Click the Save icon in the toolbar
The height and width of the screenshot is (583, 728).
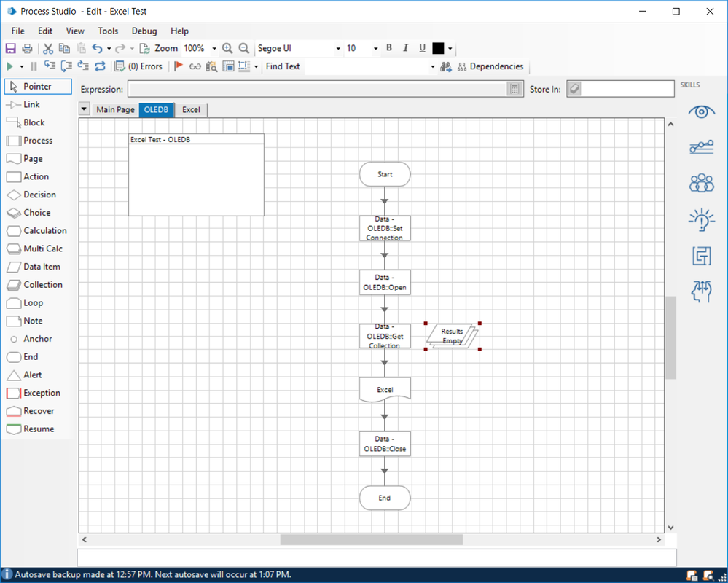10,49
